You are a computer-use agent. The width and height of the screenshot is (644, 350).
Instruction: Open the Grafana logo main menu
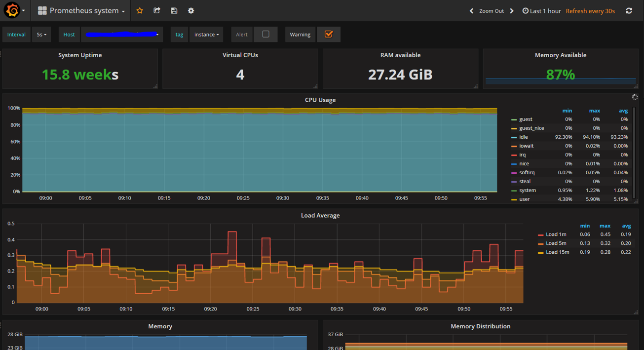12,10
